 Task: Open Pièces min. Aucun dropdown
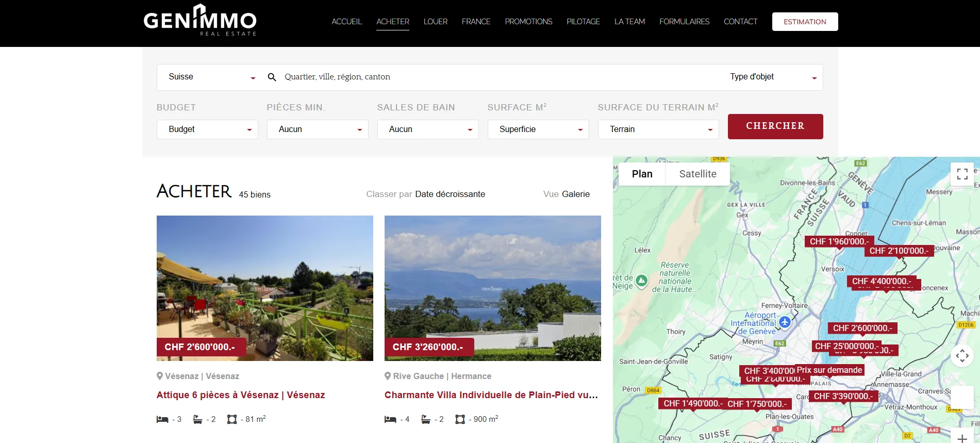(318, 129)
